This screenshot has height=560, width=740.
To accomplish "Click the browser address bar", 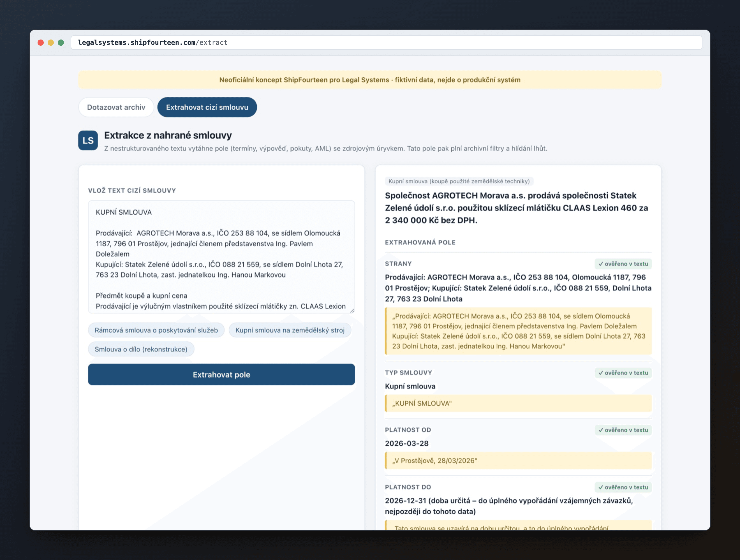I will coord(386,43).
